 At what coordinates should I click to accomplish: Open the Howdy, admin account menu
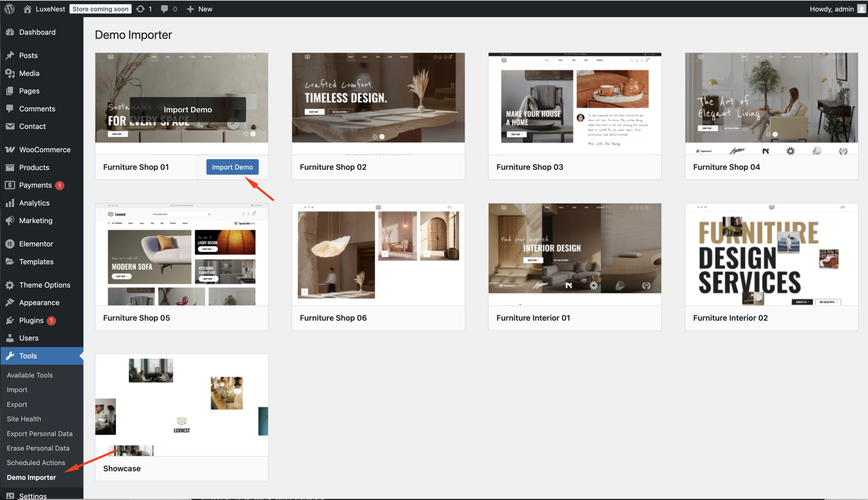pyautogui.click(x=832, y=9)
